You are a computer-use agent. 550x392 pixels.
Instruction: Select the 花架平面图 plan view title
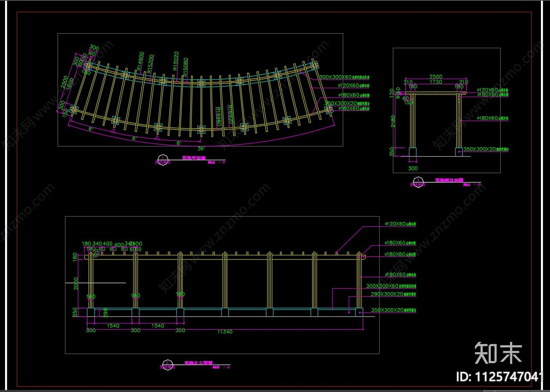click(194, 158)
